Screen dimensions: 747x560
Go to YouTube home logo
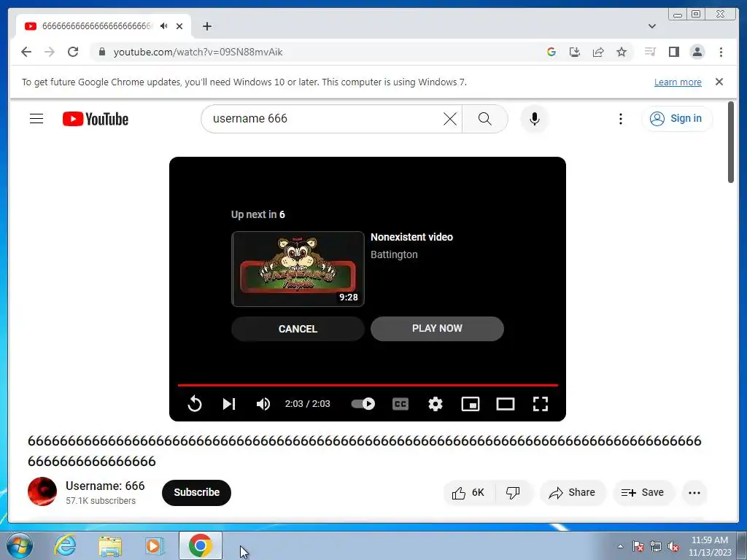coord(96,119)
